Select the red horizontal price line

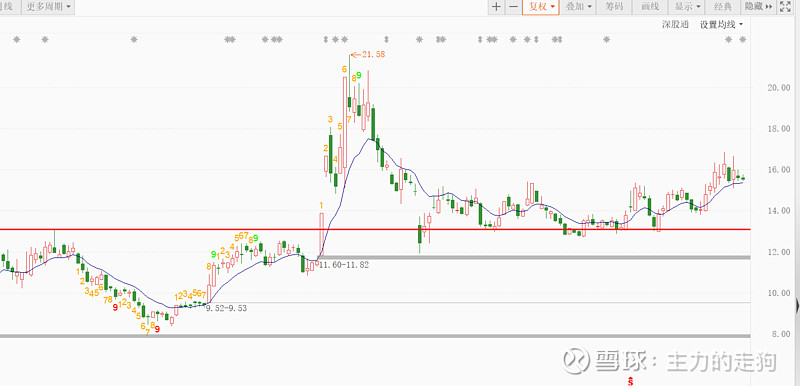click(375, 229)
